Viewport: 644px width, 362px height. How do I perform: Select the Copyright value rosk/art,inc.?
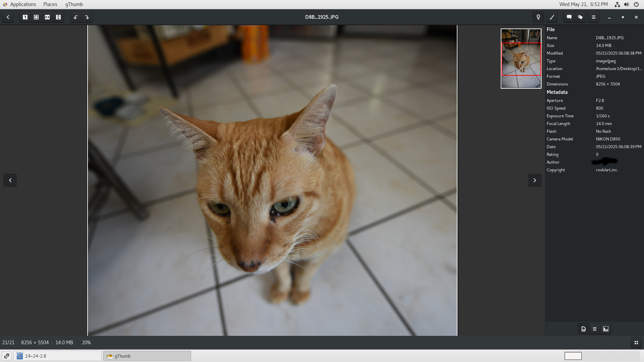coord(607,170)
